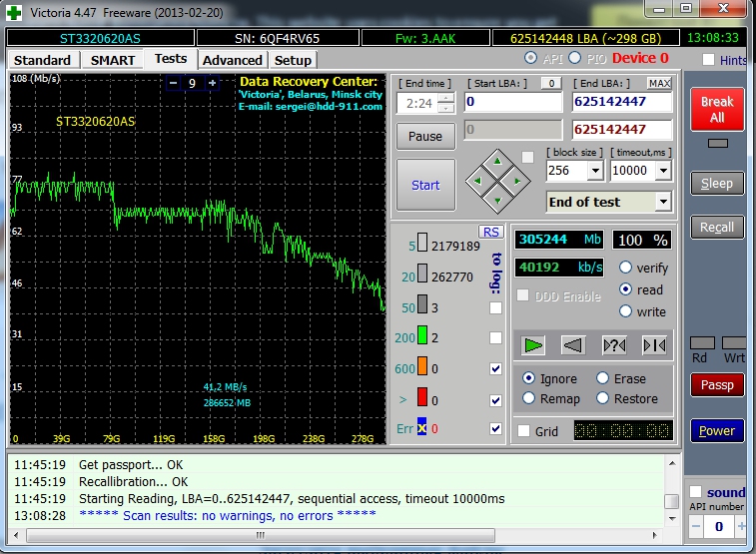Select the random access scan icon

(614, 345)
